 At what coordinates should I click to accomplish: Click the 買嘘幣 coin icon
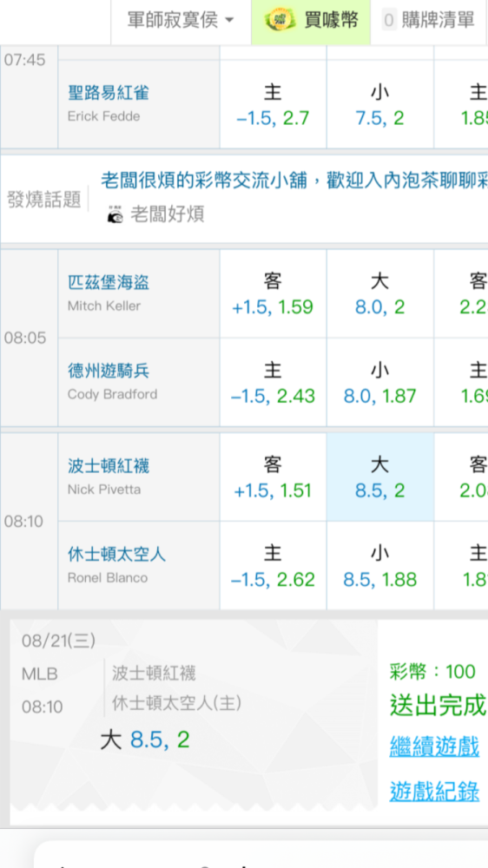click(281, 21)
